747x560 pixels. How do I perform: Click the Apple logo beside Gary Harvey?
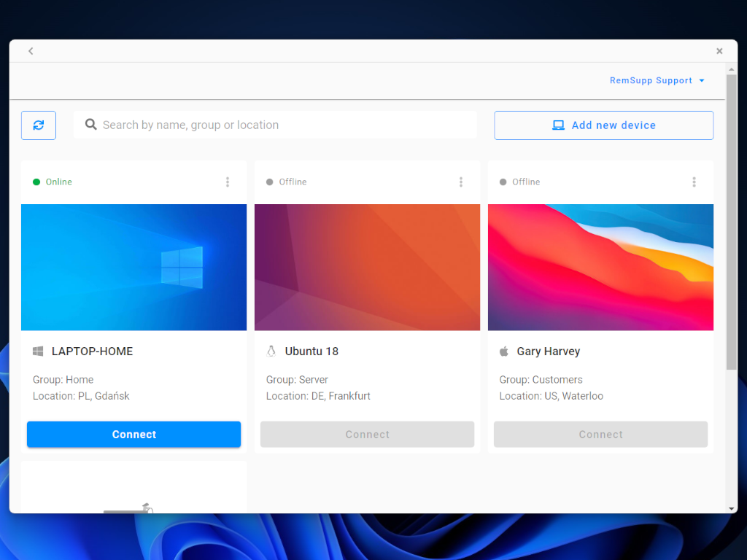point(503,351)
